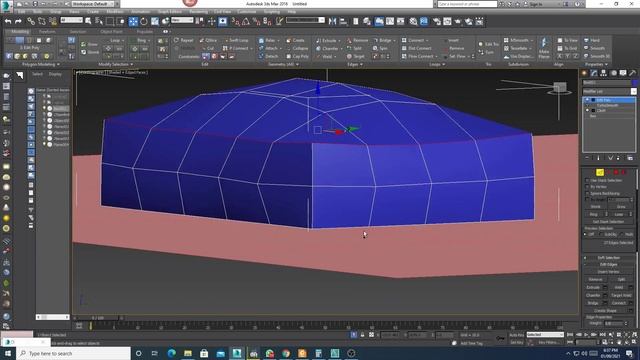Open the Modifier List dropdown
640x360 pixels.
click(x=609, y=91)
